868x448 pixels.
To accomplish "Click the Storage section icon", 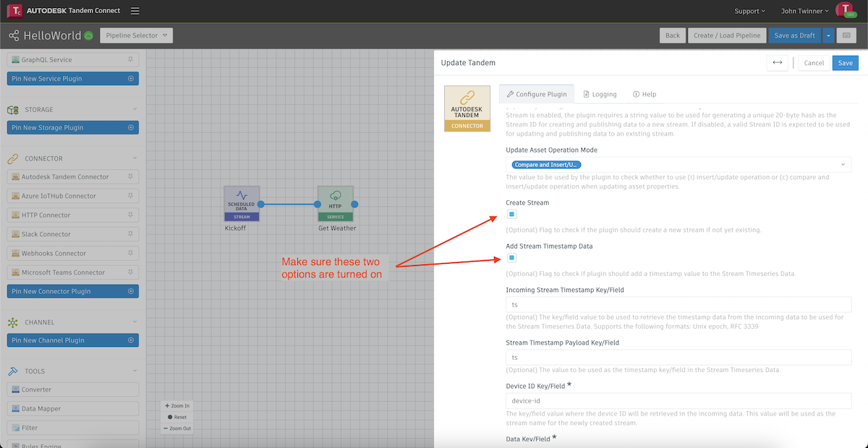I will (x=12, y=110).
